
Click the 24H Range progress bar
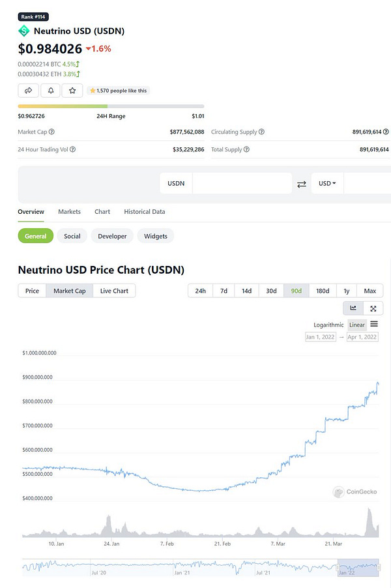point(111,106)
